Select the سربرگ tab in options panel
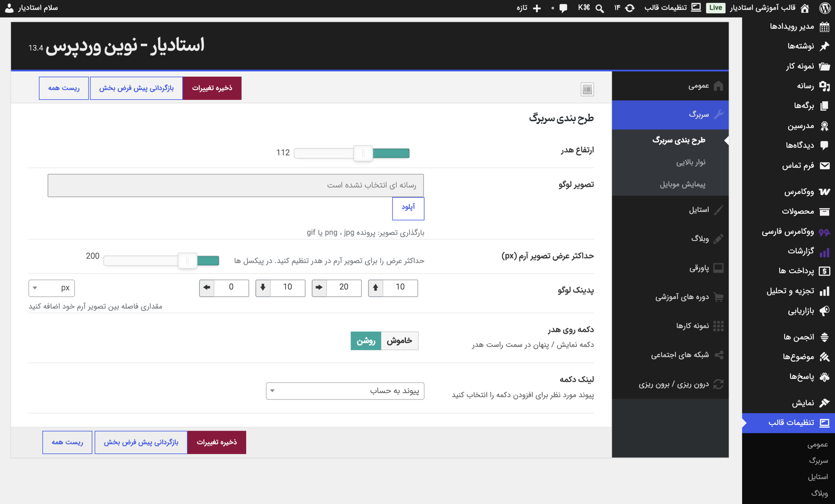The height and width of the screenshot is (504, 835). [670, 115]
